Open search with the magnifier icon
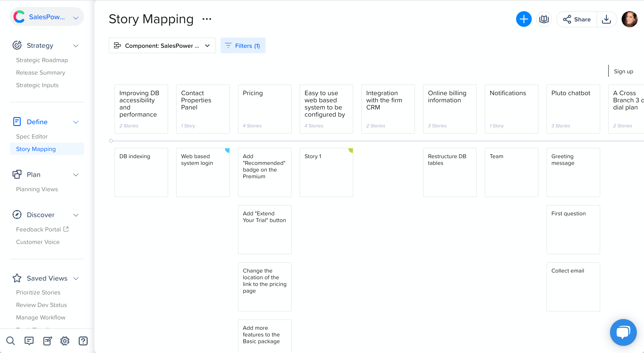 pos(10,340)
